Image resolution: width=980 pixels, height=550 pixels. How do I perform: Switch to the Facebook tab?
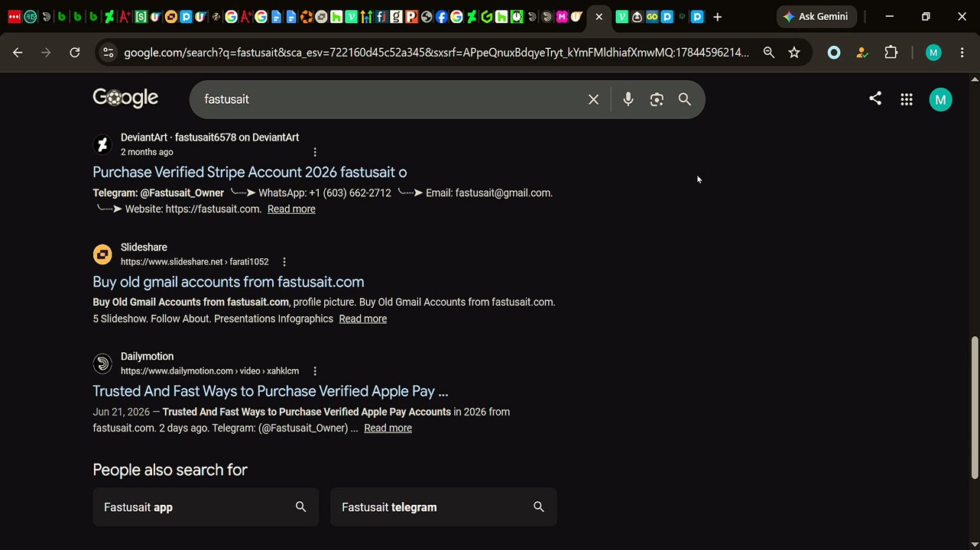click(441, 17)
